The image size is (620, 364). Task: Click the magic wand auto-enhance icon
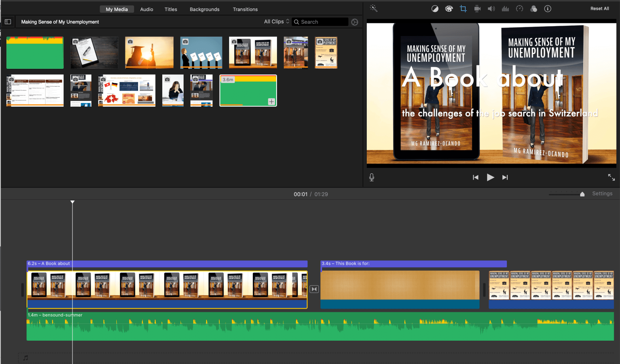click(x=374, y=8)
